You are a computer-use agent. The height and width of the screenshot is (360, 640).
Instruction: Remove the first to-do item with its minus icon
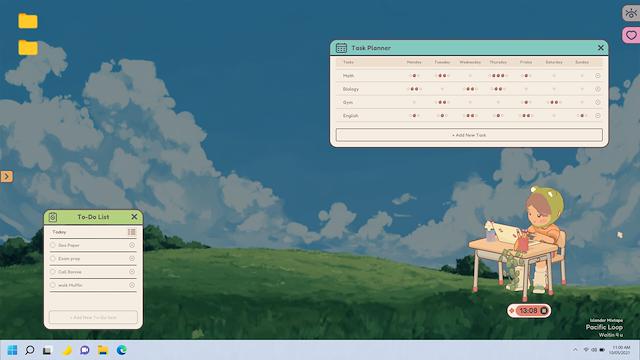pyautogui.click(x=132, y=245)
